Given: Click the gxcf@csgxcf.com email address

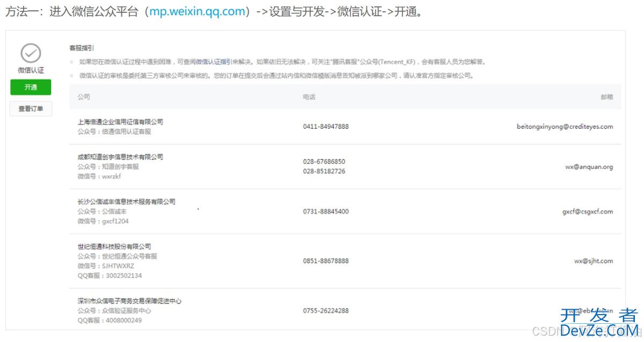Looking at the screenshot, I should point(587,212).
